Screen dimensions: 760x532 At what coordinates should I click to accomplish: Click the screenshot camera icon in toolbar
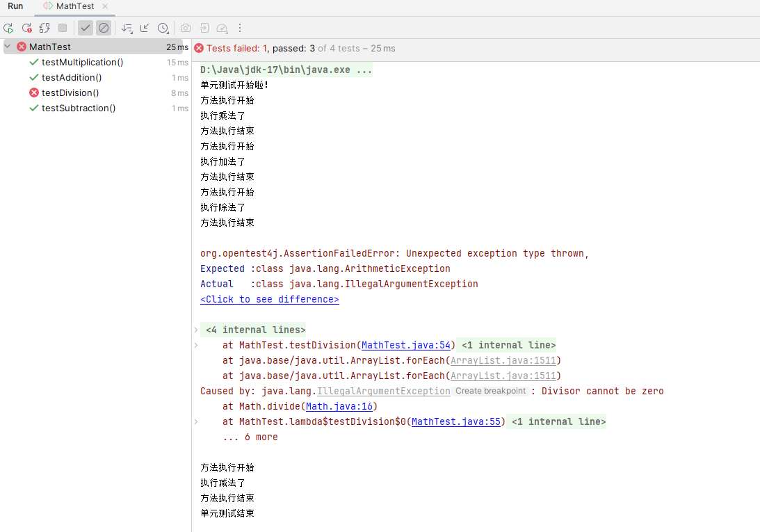coord(185,28)
